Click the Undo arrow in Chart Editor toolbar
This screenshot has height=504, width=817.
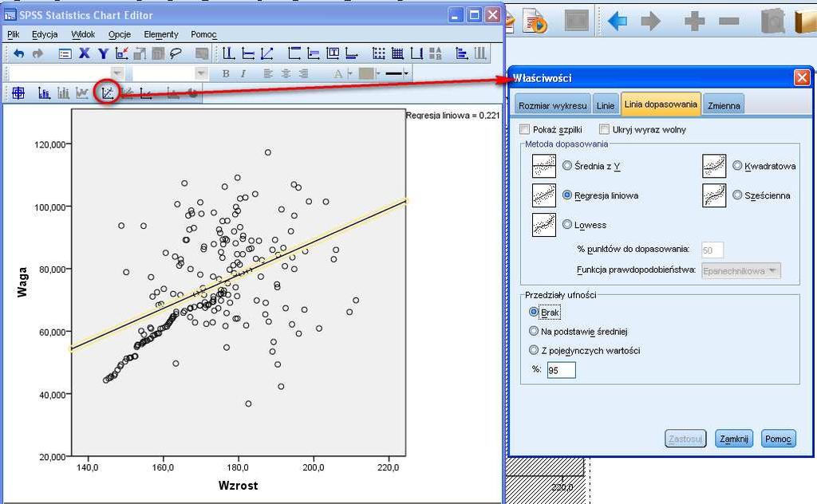pyautogui.click(x=19, y=53)
